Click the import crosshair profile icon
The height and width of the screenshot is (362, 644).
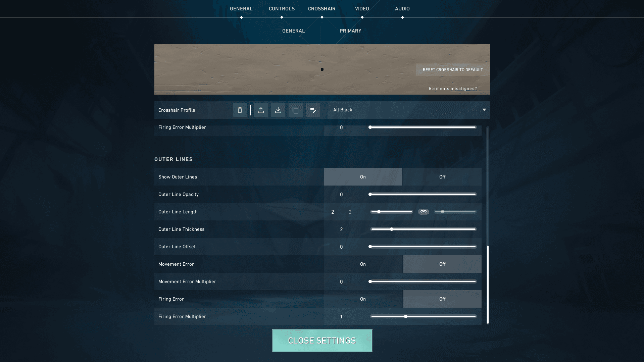click(278, 110)
